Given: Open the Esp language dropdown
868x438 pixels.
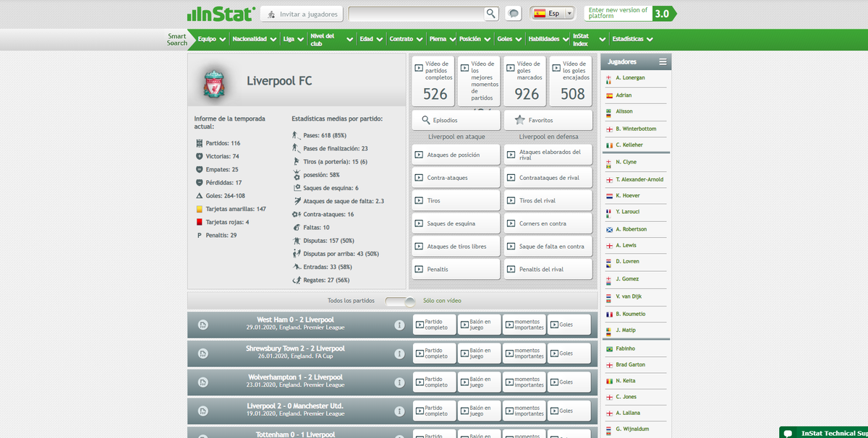Looking at the screenshot, I should (x=552, y=14).
